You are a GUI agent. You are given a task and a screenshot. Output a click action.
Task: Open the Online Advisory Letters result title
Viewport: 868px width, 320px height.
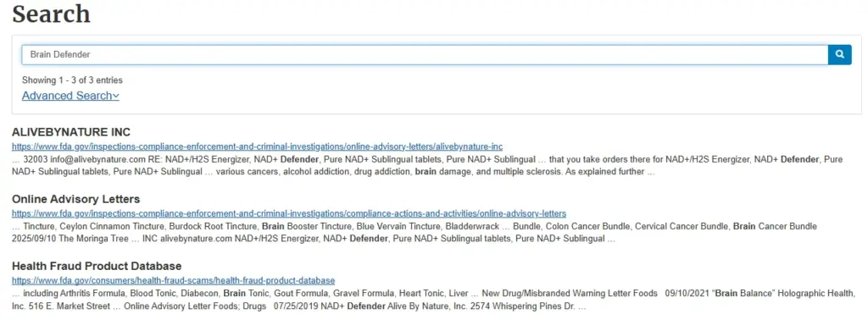click(75, 199)
